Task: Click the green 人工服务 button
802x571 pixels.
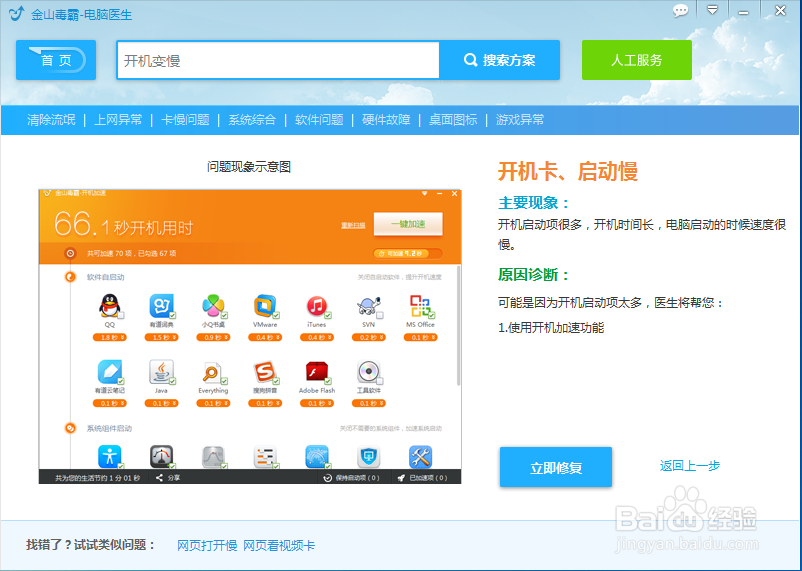Action: 637,60
